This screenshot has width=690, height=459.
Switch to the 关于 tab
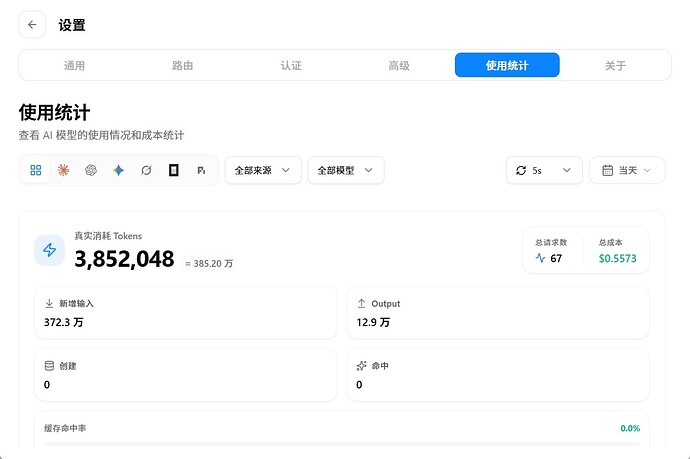615,66
